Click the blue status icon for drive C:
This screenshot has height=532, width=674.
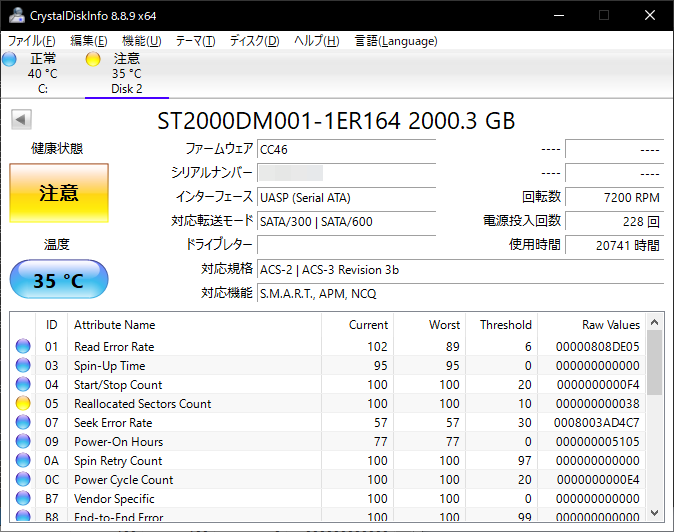click(x=9, y=60)
